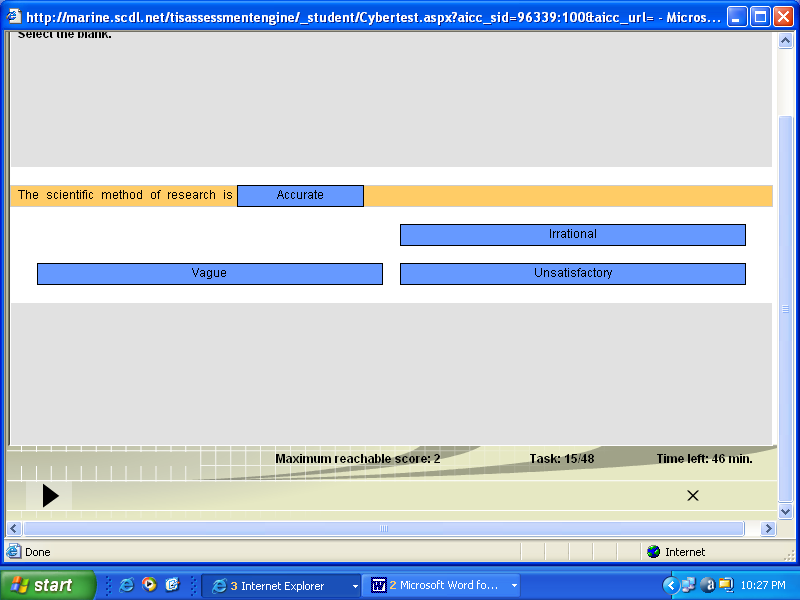Click the 'Task: 15/48' text
The height and width of the screenshot is (600, 800).
click(562, 459)
